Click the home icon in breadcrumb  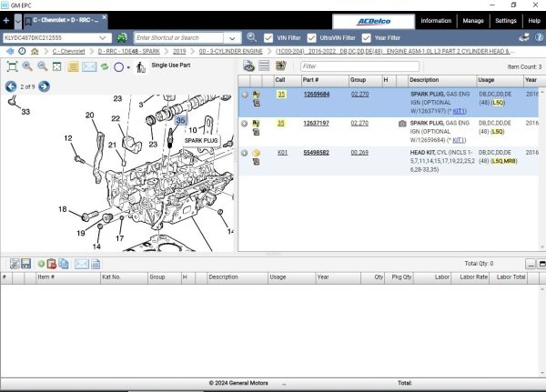tap(35, 51)
